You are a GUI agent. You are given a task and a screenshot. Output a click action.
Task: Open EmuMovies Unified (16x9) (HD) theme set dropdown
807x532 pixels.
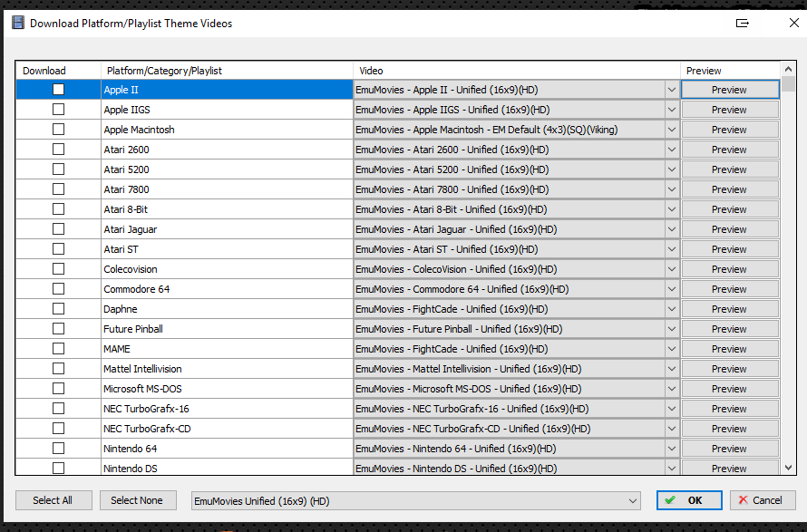point(416,500)
